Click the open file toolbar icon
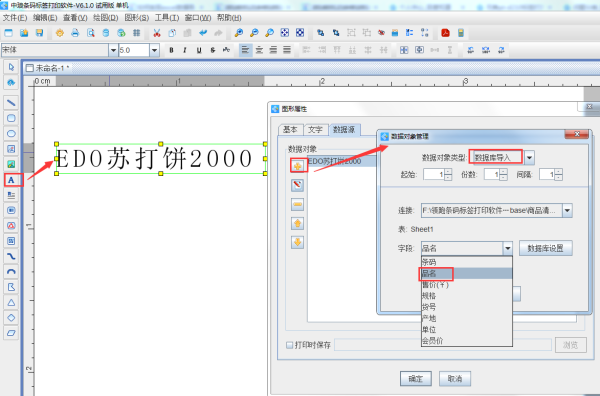The width and height of the screenshot is (600, 396). point(24,33)
